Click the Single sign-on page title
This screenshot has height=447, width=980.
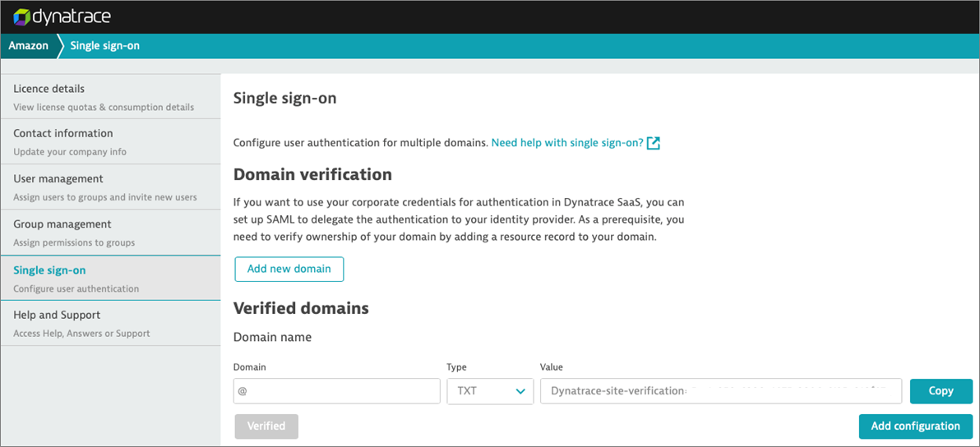click(x=285, y=99)
